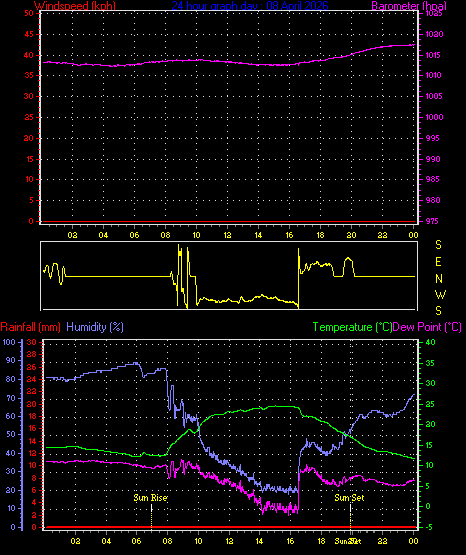Click the 12 hour label under the windspeed graph

click(x=227, y=235)
